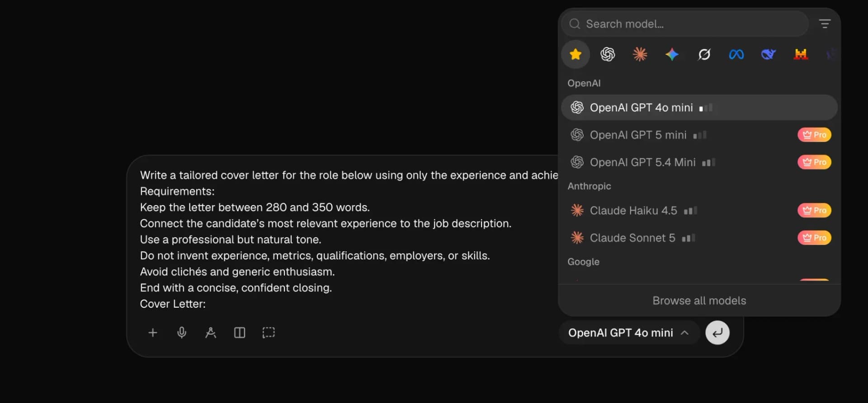Viewport: 868px width, 403px height.
Task: Click the line starting 'Do not invent experience'
Action: click(x=315, y=256)
